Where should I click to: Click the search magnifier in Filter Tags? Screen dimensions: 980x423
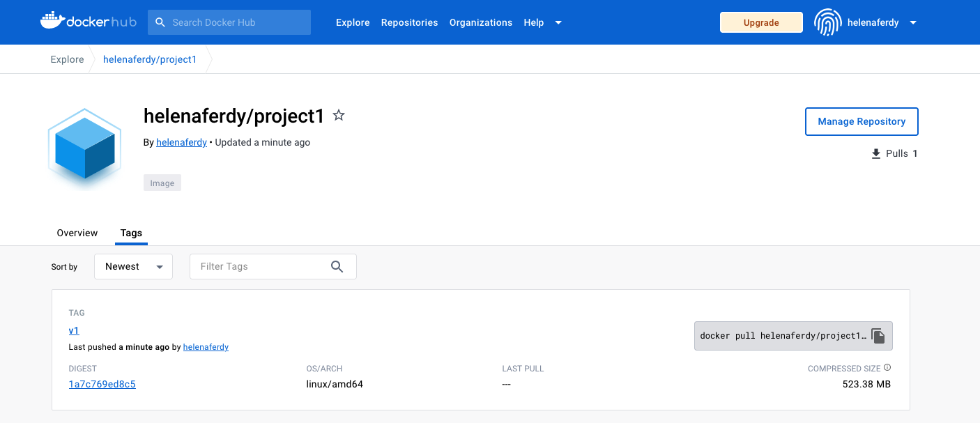[x=337, y=267]
